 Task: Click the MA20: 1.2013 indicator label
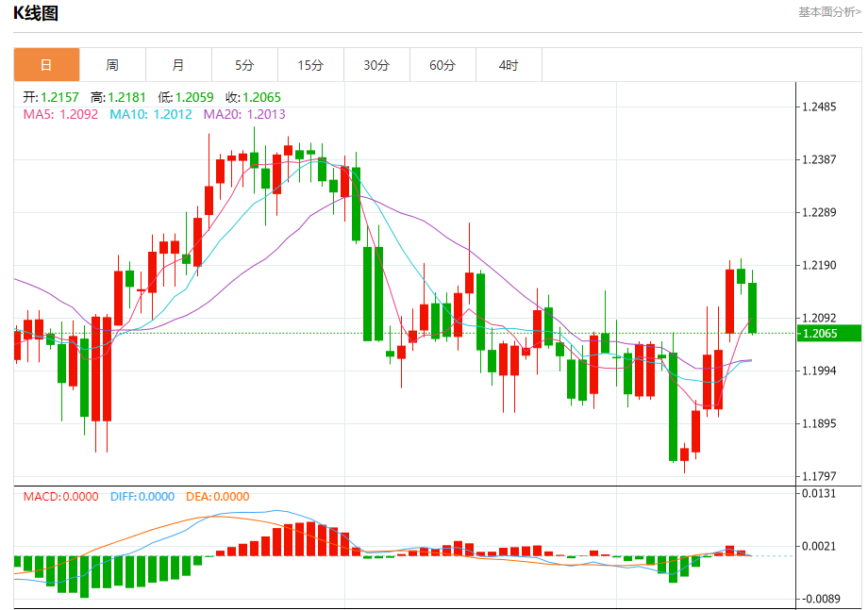244,114
